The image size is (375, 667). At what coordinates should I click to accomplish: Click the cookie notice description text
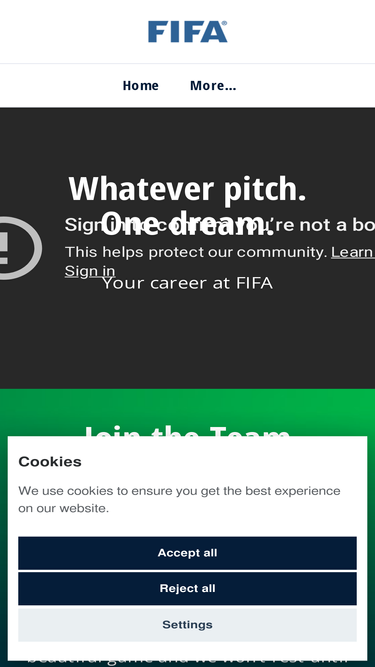179,499
